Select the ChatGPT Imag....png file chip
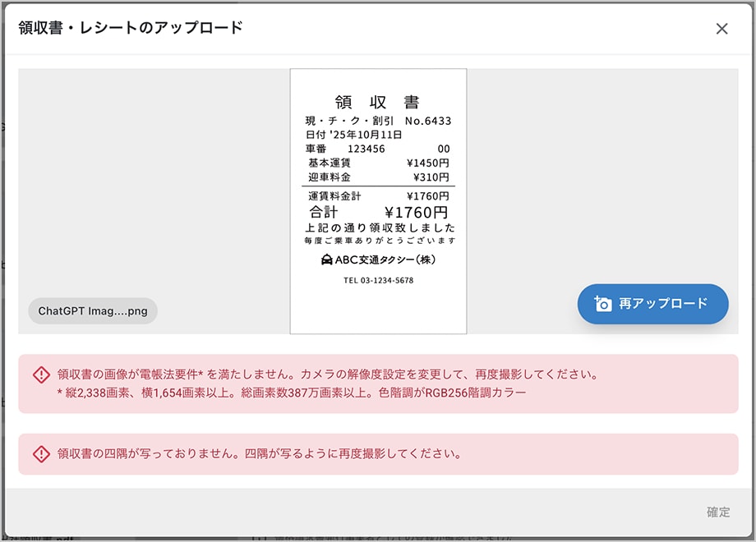The height and width of the screenshot is (542, 756). [x=92, y=311]
